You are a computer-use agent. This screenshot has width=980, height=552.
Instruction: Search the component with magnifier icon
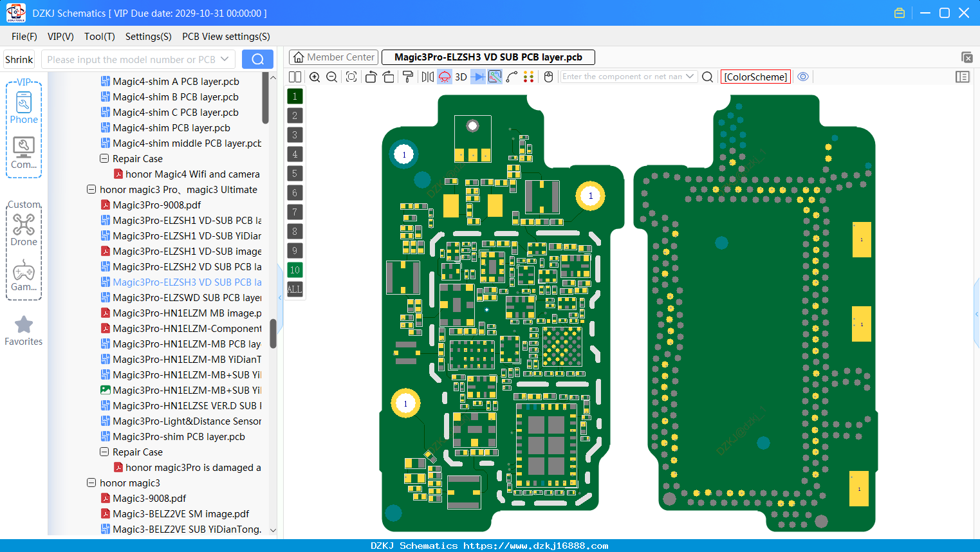click(x=707, y=77)
